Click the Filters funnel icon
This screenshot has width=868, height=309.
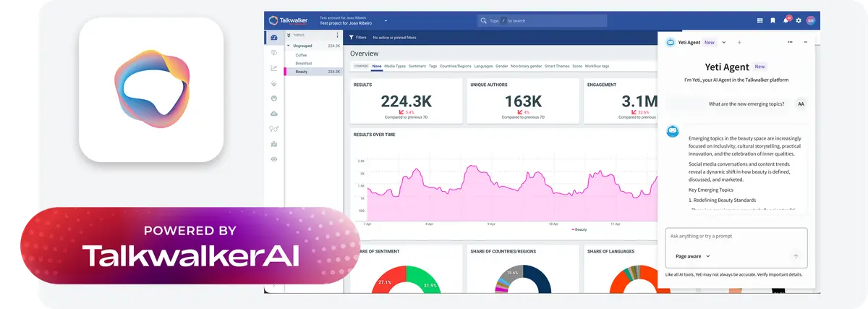pyautogui.click(x=352, y=37)
